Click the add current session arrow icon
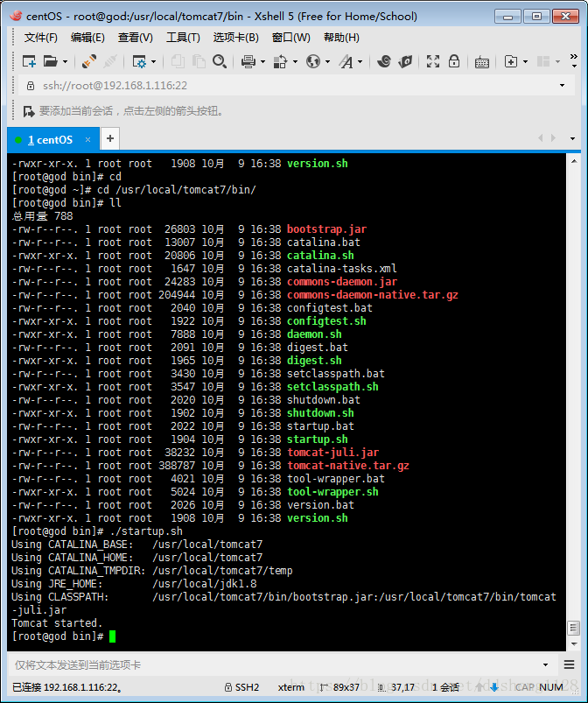 coord(29,111)
